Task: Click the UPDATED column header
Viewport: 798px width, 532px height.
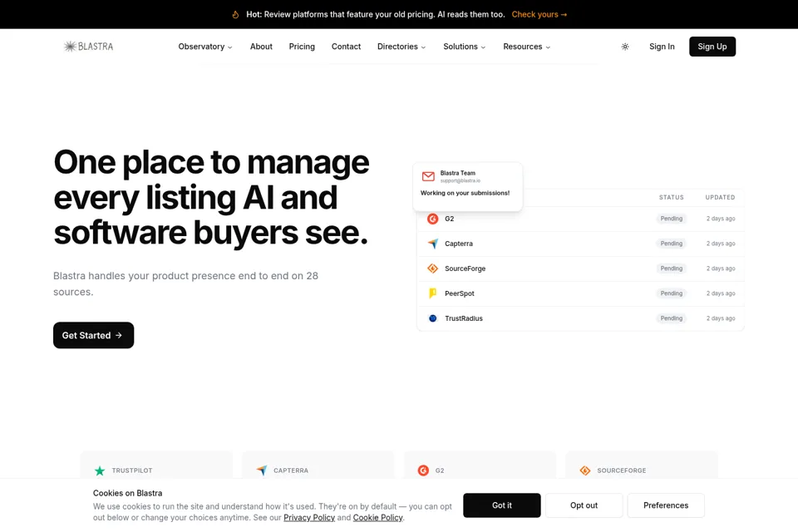Action: 720,197
